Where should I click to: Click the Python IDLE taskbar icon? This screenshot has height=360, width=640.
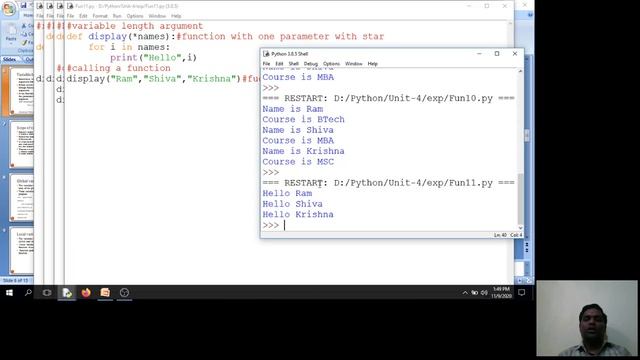(67, 293)
